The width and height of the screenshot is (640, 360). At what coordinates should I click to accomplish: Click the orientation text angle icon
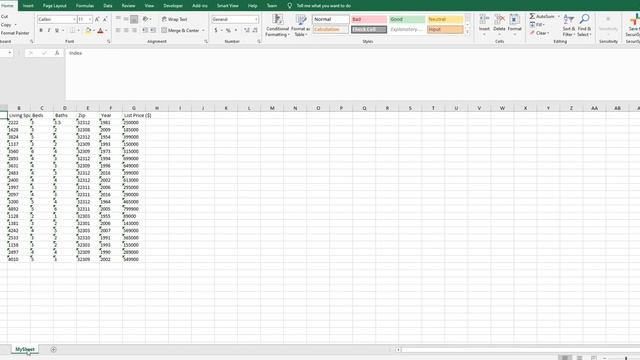[x=146, y=19]
